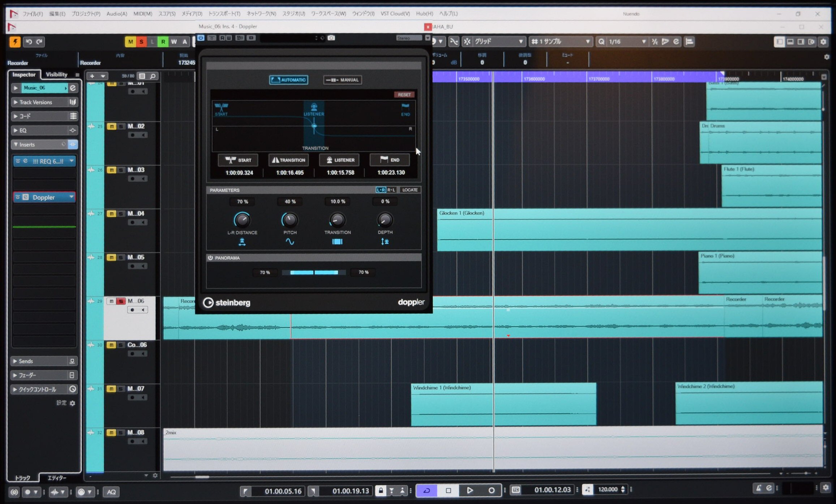
Task: Click the Doppler plugin snapshot camera icon
Action: (331, 38)
